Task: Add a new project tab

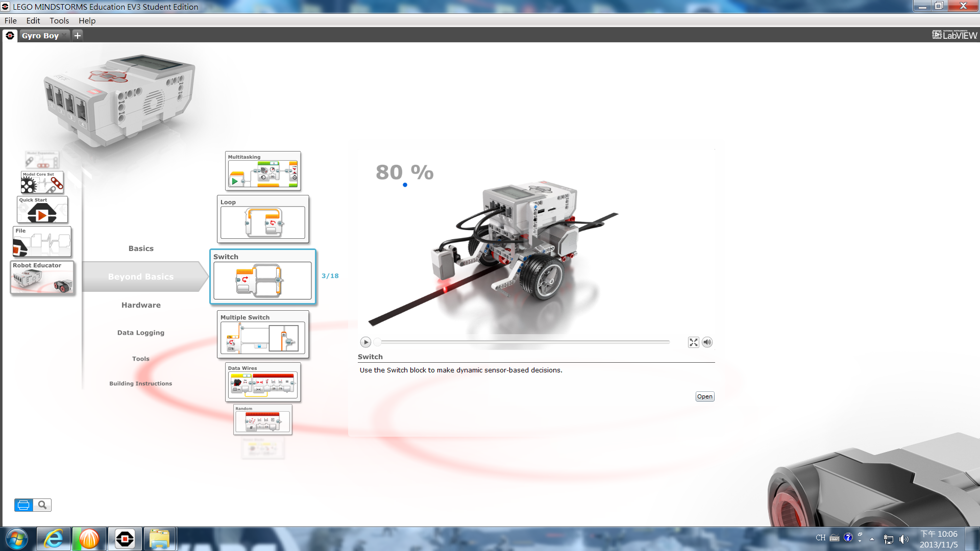Action: [x=78, y=35]
